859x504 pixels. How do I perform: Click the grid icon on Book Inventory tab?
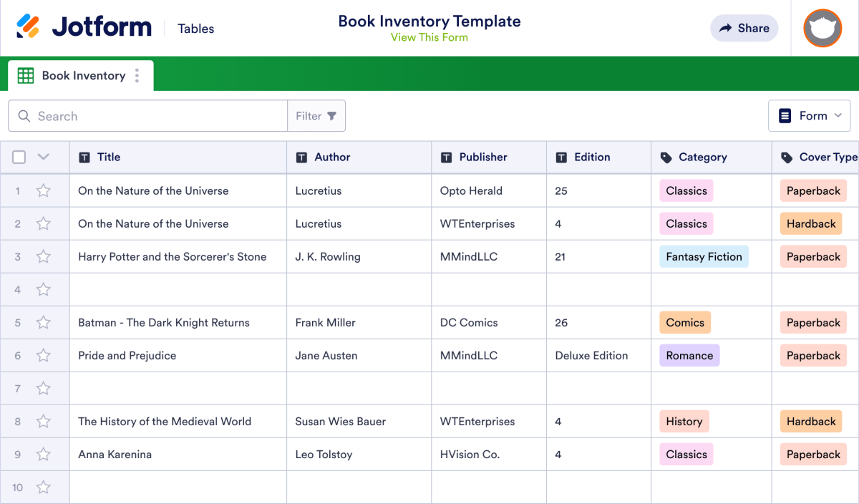[x=26, y=75]
